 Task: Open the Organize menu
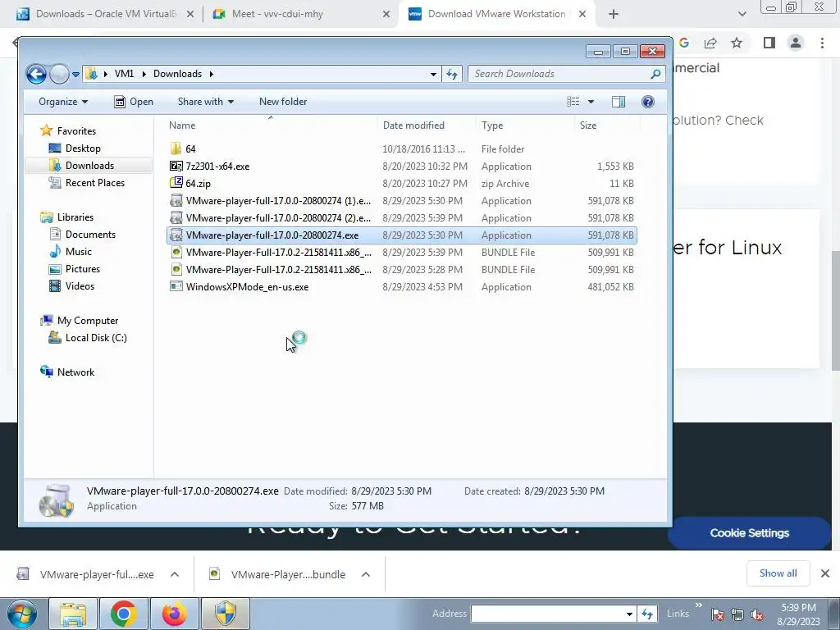click(x=63, y=102)
